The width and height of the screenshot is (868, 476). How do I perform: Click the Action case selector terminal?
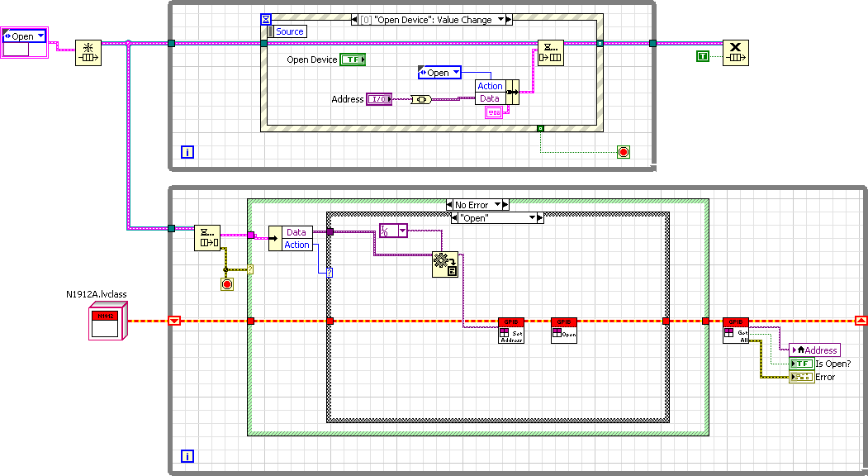coord(330,273)
